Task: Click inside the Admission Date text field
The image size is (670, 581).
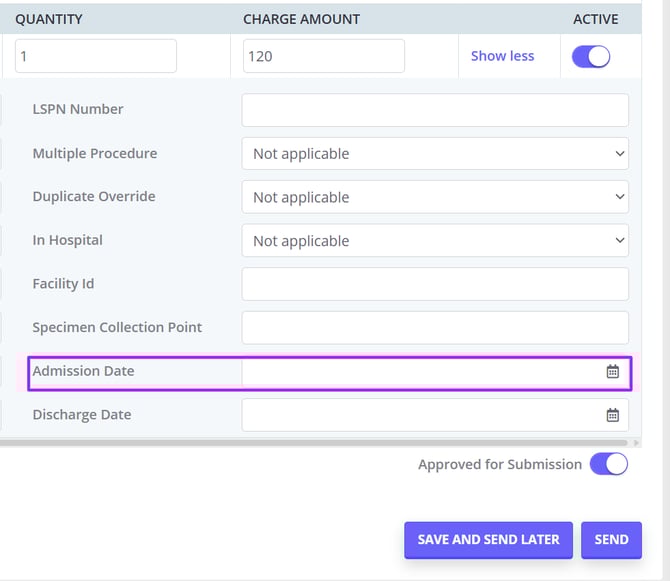Action: (420, 372)
